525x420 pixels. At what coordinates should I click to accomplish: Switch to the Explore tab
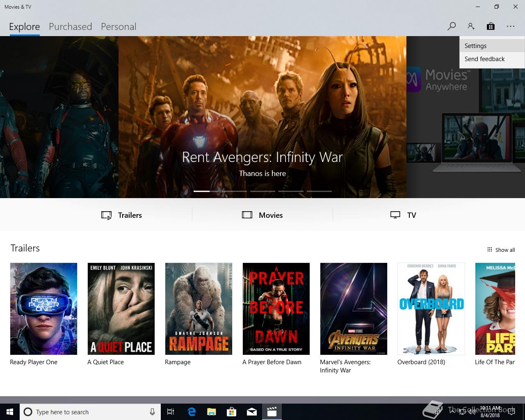click(x=25, y=27)
